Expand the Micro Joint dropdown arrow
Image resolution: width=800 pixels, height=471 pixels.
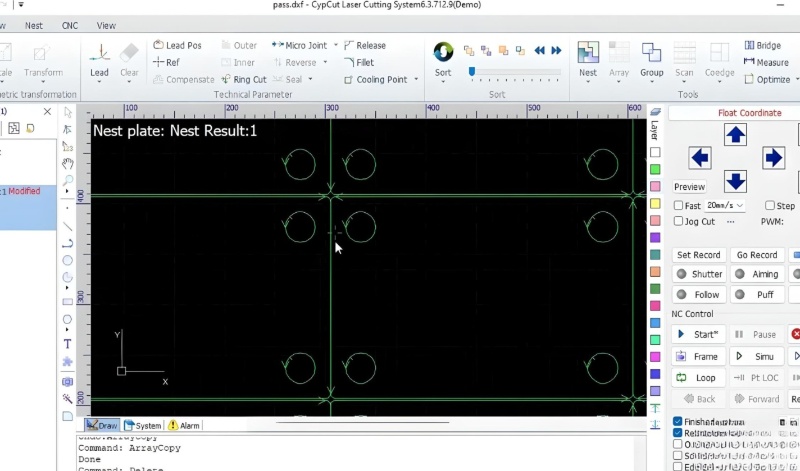[335, 46]
